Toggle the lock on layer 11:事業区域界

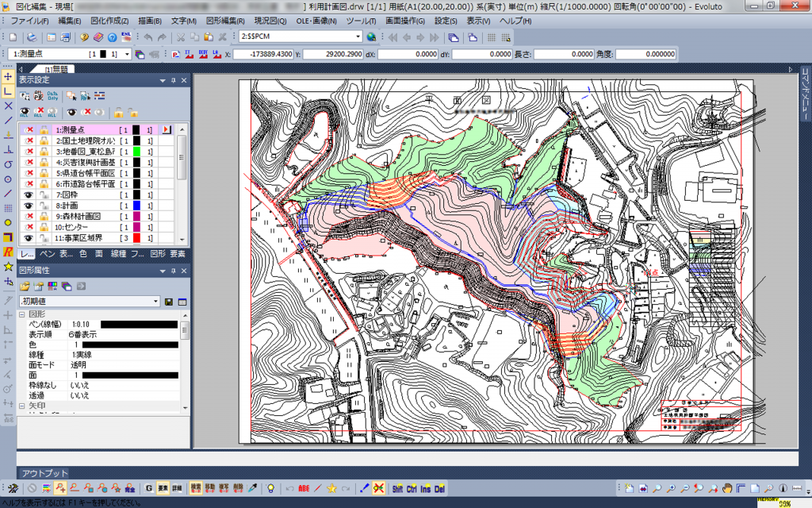pos(44,238)
